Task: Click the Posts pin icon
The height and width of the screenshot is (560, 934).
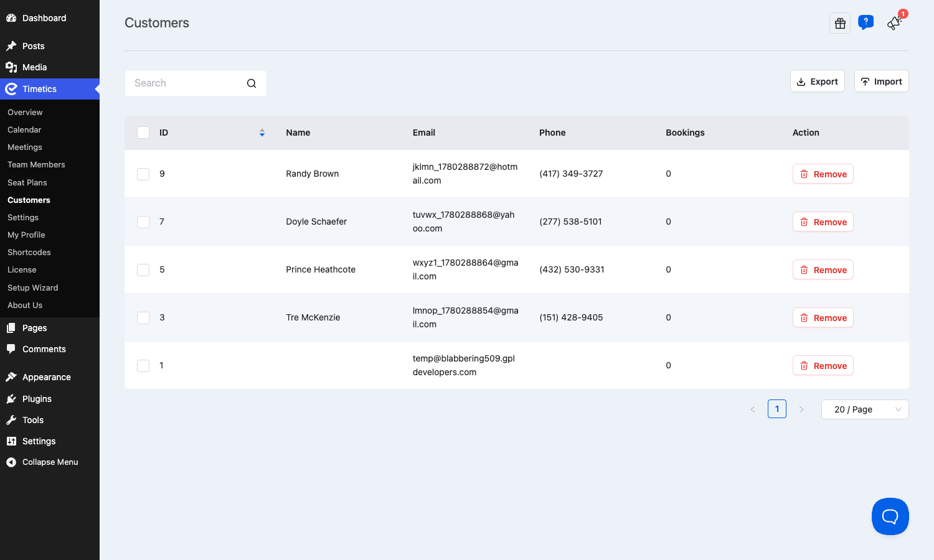Action: 11,46
